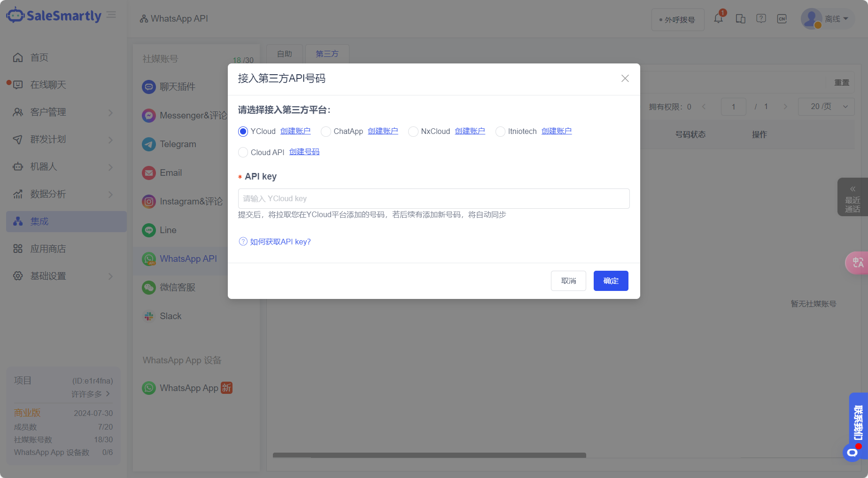Click the page number input box
The image size is (868, 478).
click(x=734, y=107)
